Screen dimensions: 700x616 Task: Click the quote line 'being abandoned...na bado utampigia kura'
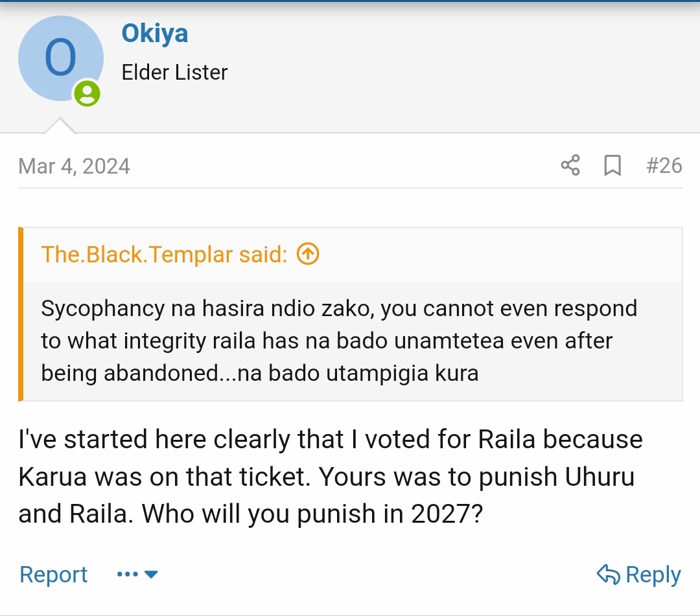pyautogui.click(x=259, y=373)
